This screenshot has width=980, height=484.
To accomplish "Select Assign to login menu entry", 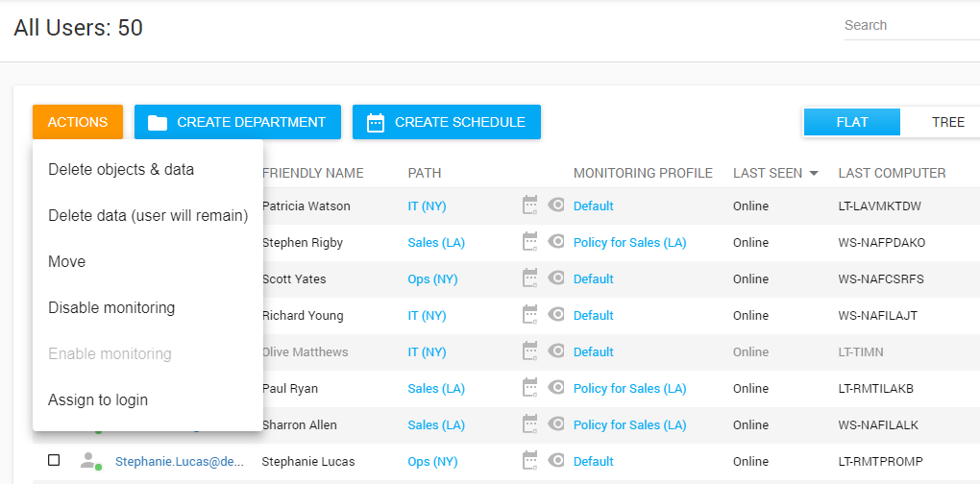I will point(148,399).
